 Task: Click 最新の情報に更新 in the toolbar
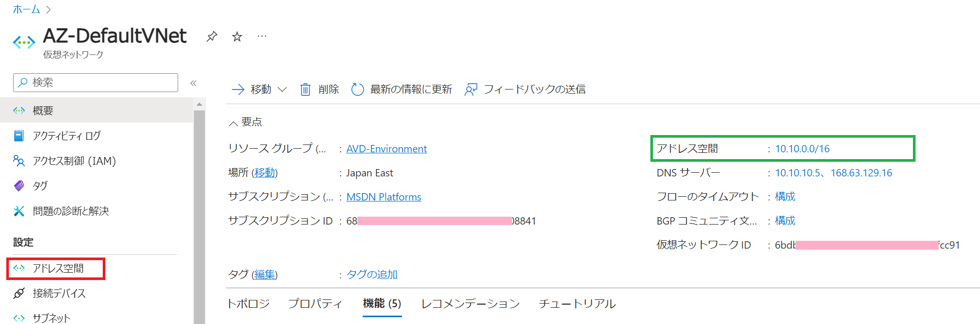pyautogui.click(x=401, y=90)
